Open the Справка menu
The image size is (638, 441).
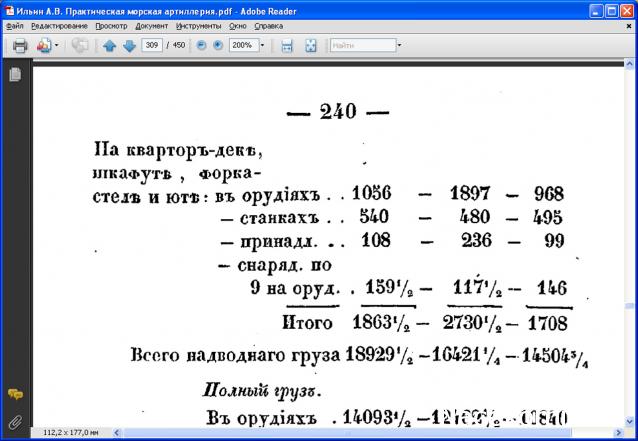pyautogui.click(x=269, y=26)
